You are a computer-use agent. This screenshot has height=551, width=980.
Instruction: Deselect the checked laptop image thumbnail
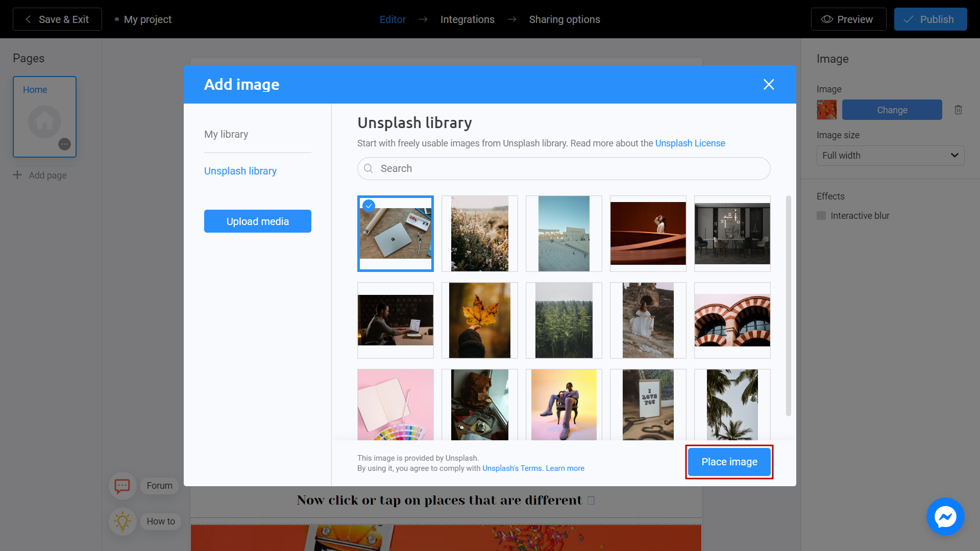click(x=369, y=206)
